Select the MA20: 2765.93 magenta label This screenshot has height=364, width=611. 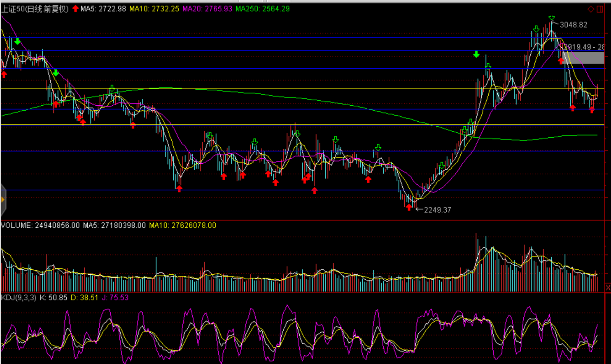207,9
